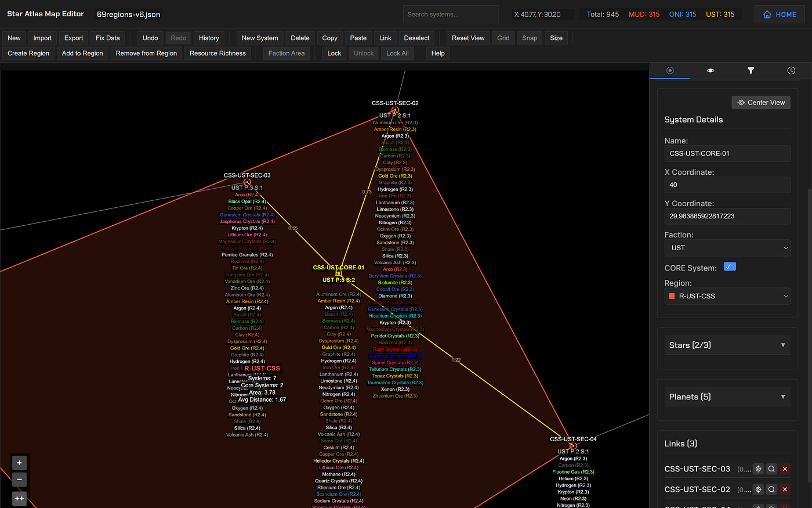This screenshot has height=508, width=812.
Task: Open the clock history panel tab
Action: pos(791,70)
